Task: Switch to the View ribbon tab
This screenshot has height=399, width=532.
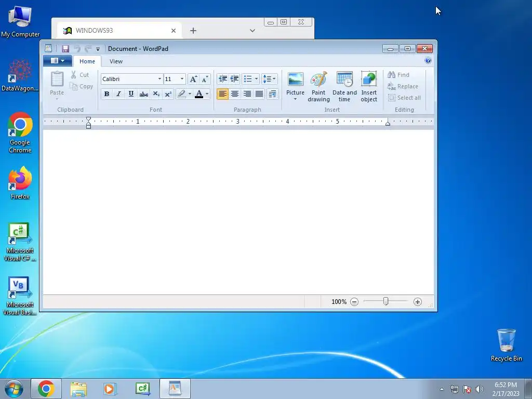Action: click(116, 61)
